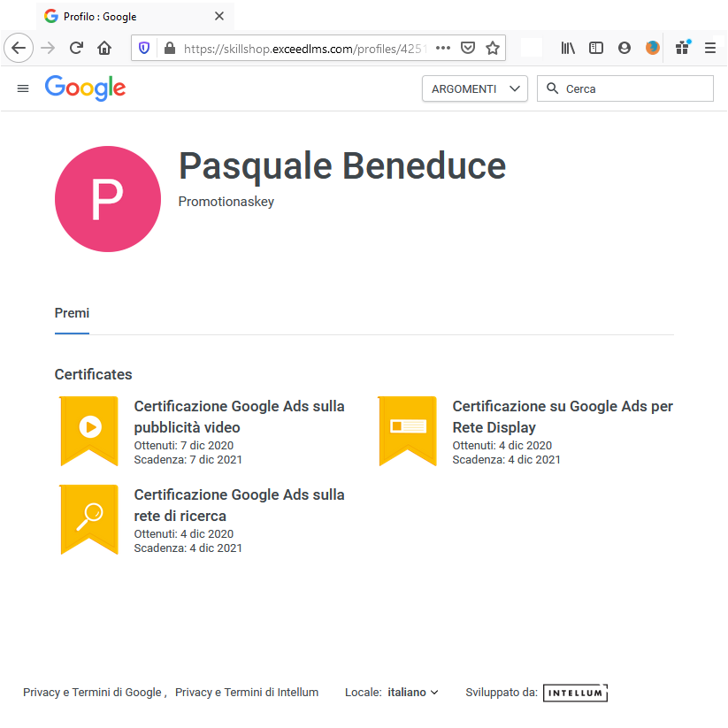Open Privacy e Termini di Intellum link
Screen dimensions: 728x728
pos(247,693)
